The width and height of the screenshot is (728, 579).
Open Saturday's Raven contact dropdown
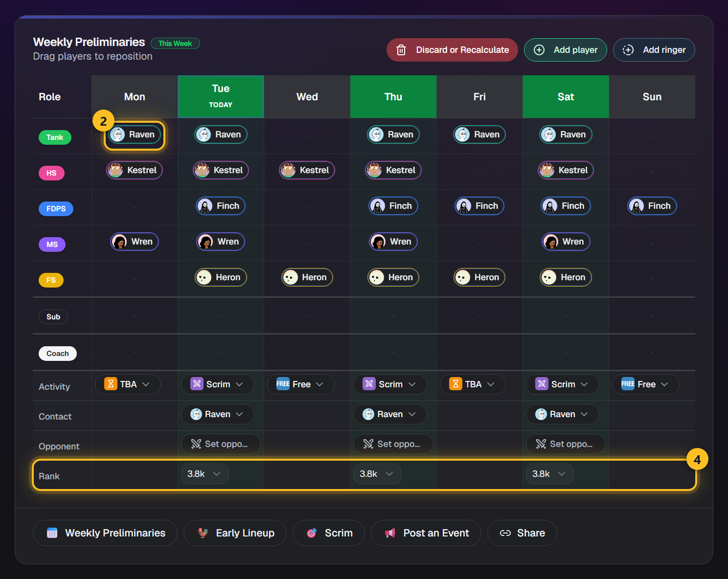562,414
